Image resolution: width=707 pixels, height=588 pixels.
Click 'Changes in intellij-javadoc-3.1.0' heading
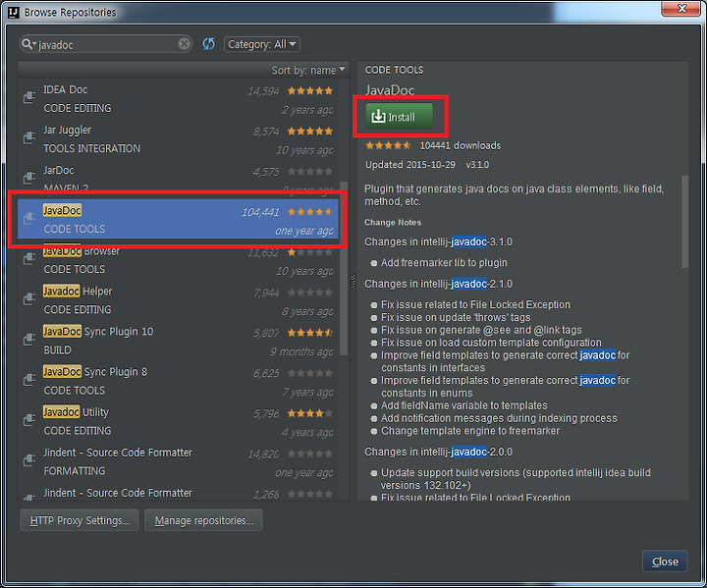click(x=438, y=241)
